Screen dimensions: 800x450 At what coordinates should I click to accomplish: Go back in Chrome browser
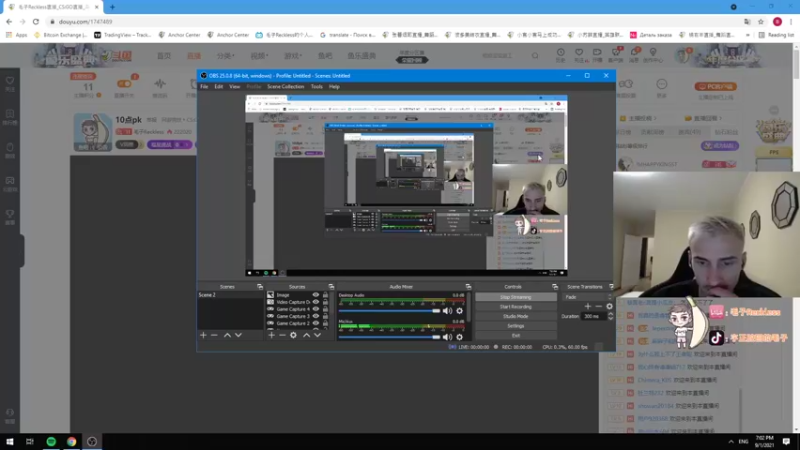(9, 22)
